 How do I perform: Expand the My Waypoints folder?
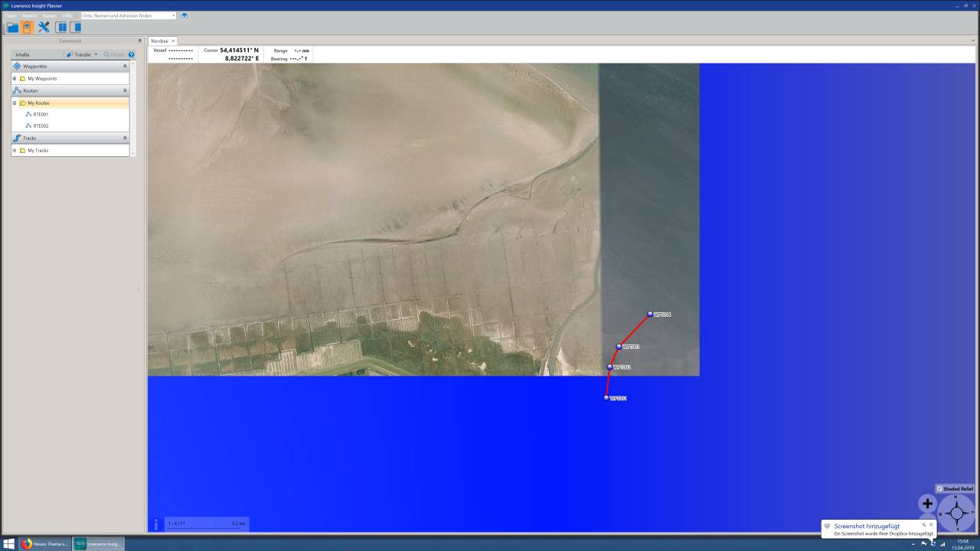[x=14, y=78]
